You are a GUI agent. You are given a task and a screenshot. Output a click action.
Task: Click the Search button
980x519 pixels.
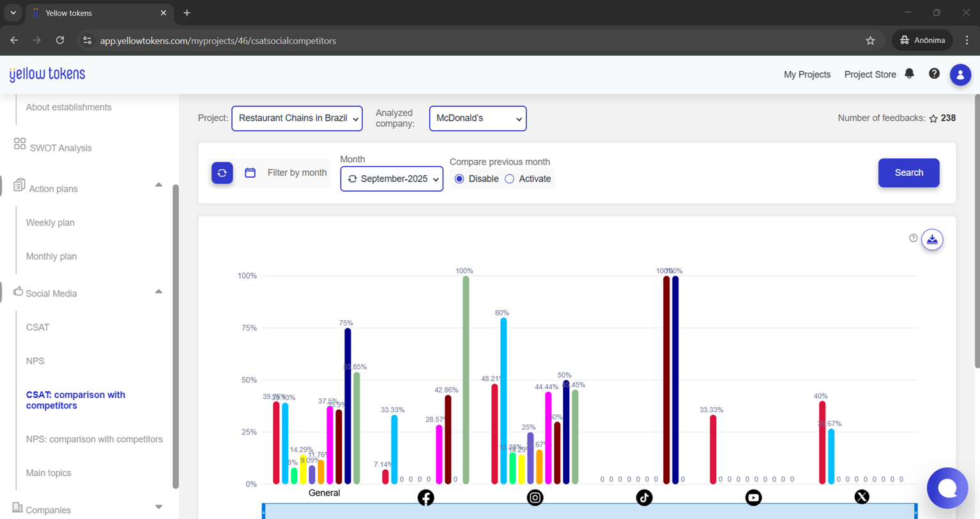pos(909,173)
